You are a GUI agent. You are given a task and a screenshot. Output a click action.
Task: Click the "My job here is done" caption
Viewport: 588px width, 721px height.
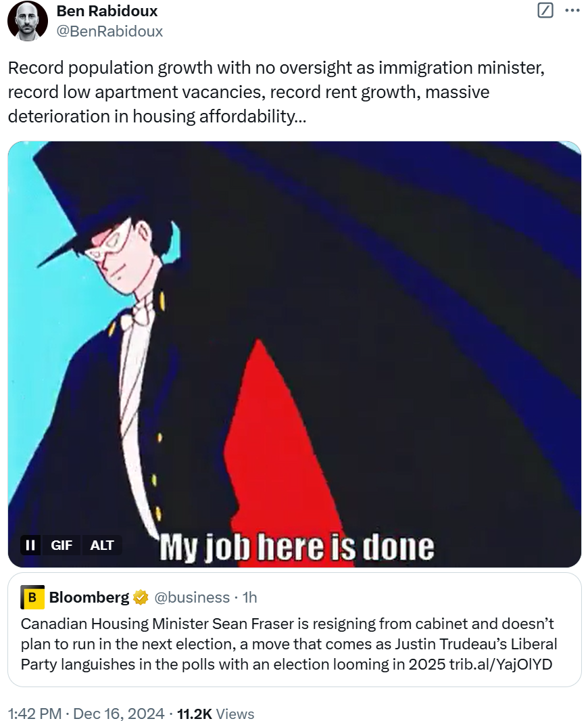[297, 547]
